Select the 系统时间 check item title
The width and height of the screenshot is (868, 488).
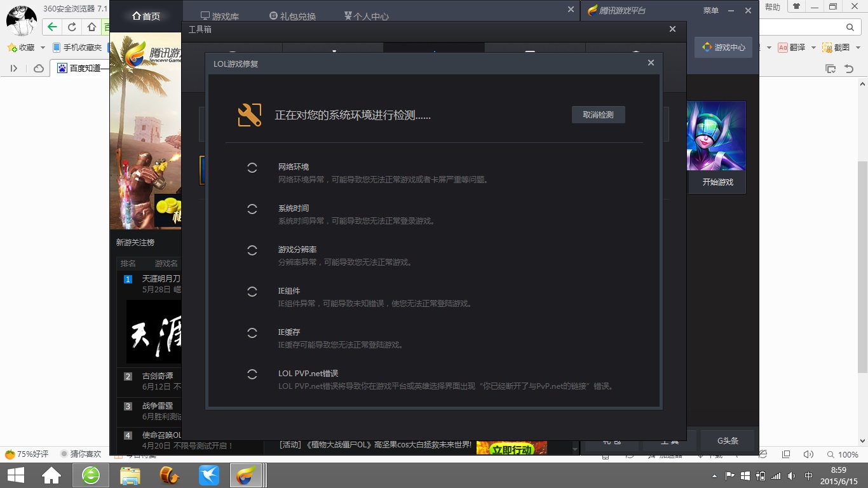tap(294, 208)
